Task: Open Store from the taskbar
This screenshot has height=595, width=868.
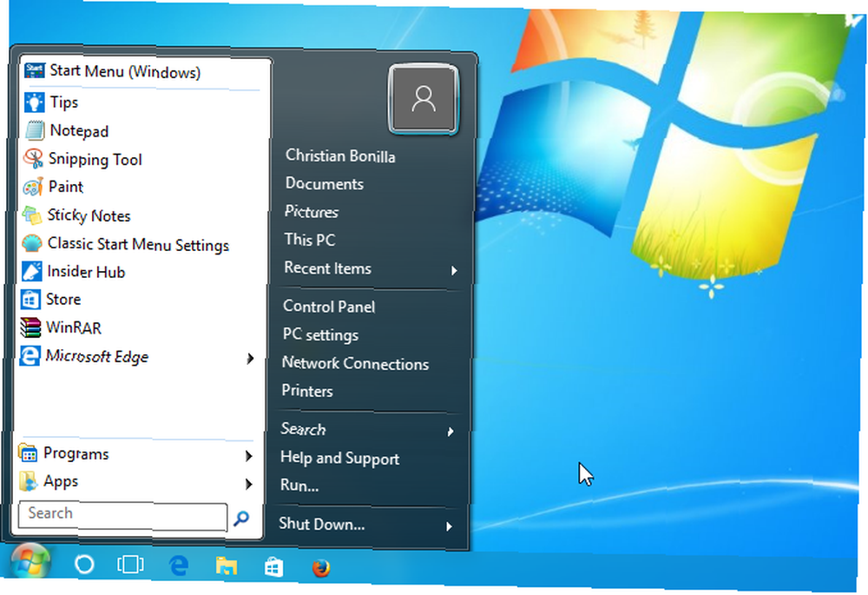Action: 274,567
